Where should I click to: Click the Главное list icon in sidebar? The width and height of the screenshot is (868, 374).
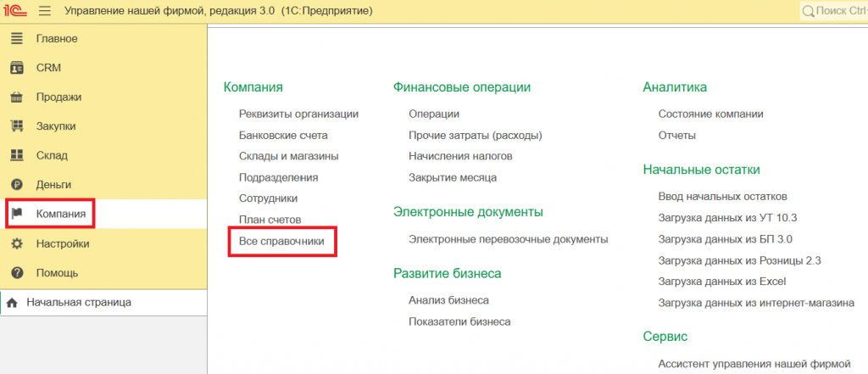(17, 39)
